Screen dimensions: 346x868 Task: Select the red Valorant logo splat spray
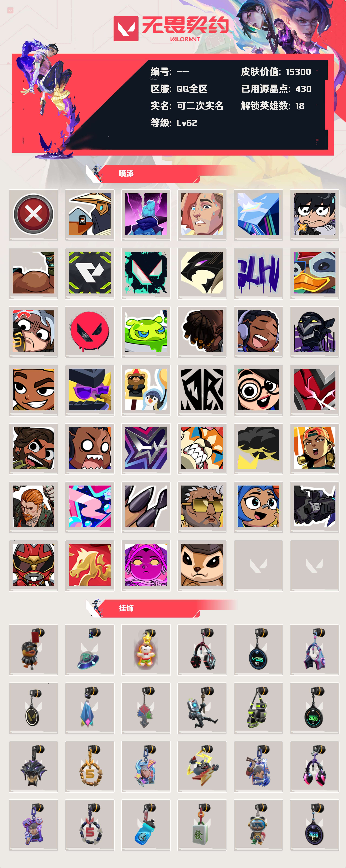(x=89, y=331)
